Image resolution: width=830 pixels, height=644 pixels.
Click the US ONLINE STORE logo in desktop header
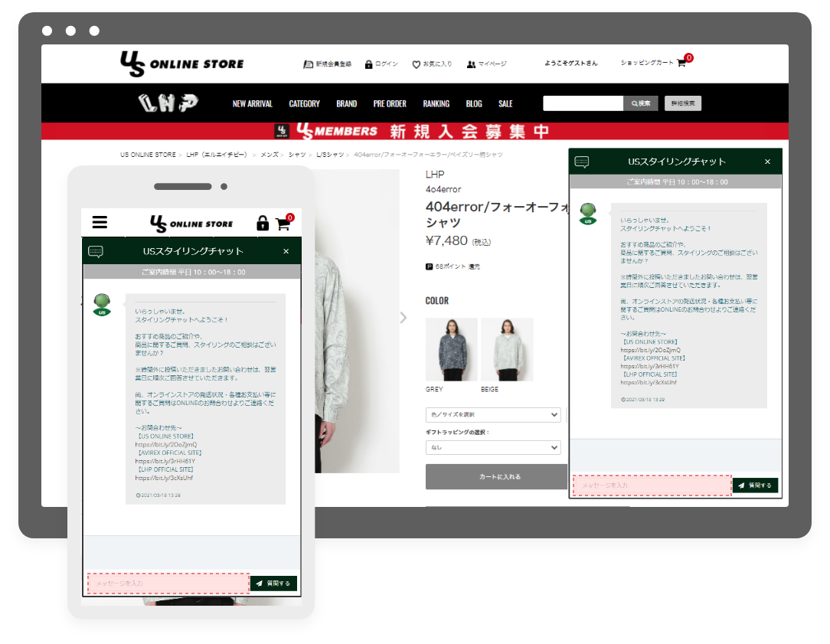[x=182, y=64]
